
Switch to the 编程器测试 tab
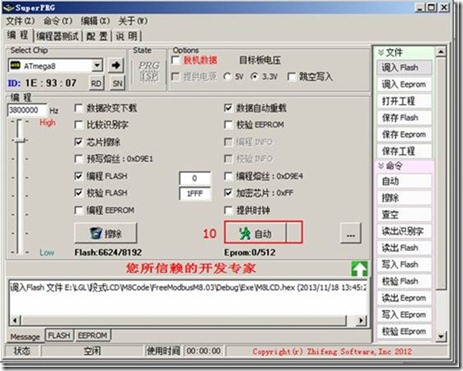coord(57,36)
